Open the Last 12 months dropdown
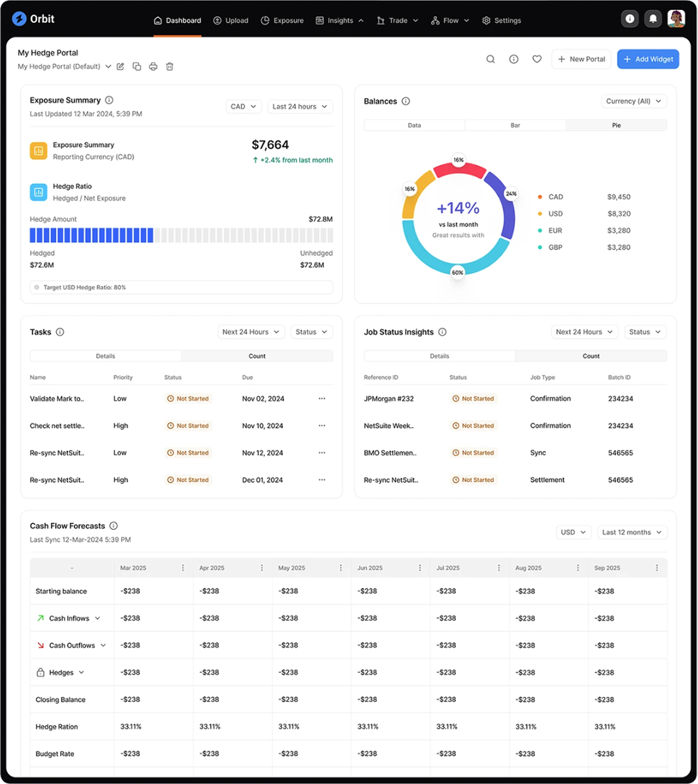This screenshot has width=698, height=784. [x=632, y=532]
